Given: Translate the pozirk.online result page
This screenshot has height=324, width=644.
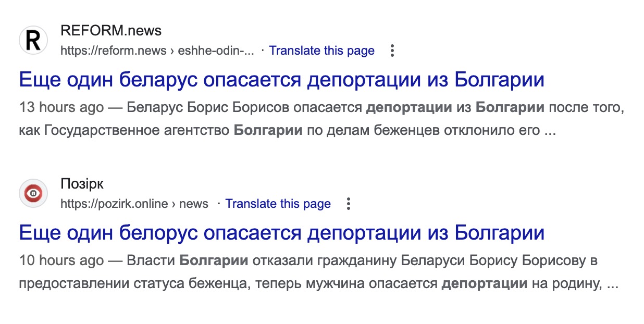Looking at the screenshot, I should point(278,204).
